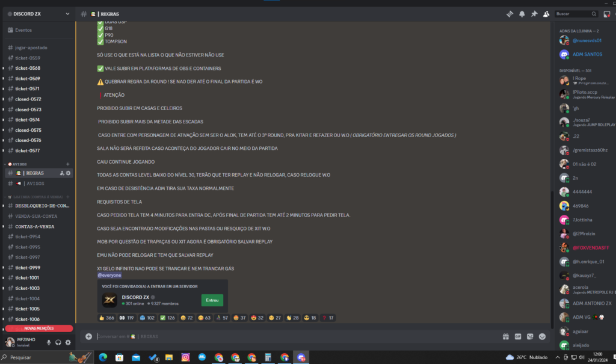Deafen with the headphones icon

click(58, 342)
